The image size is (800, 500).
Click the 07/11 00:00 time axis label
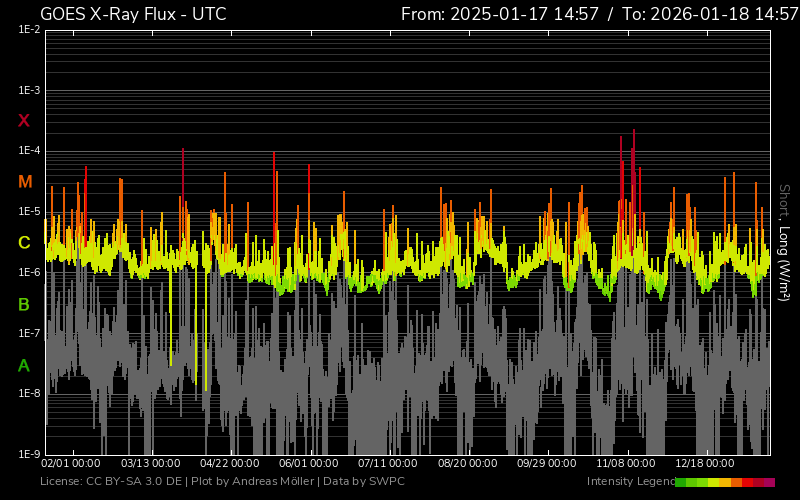[x=387, y=464]
